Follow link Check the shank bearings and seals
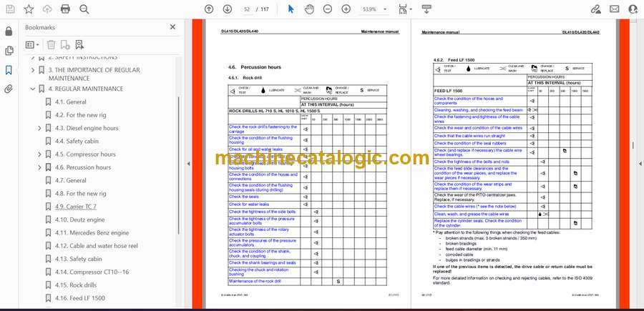The width and height of the screenshot is (644, 311). click(x=262, y=262)
